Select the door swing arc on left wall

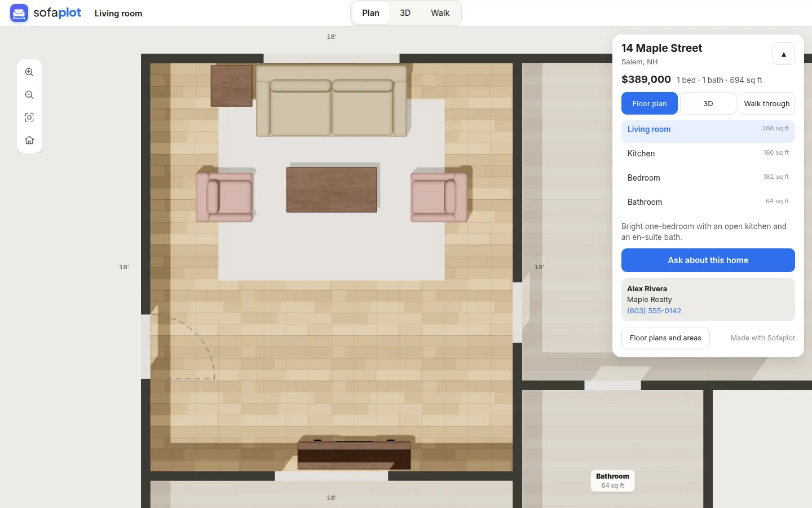(x=183, y=347)
